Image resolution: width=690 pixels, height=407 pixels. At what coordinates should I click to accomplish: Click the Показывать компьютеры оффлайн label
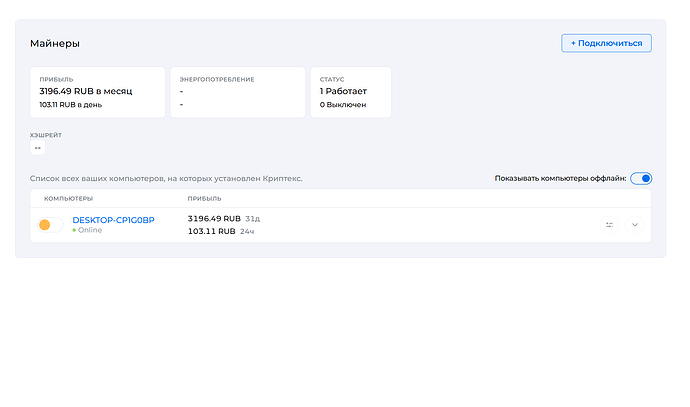[x=560, y=178]
